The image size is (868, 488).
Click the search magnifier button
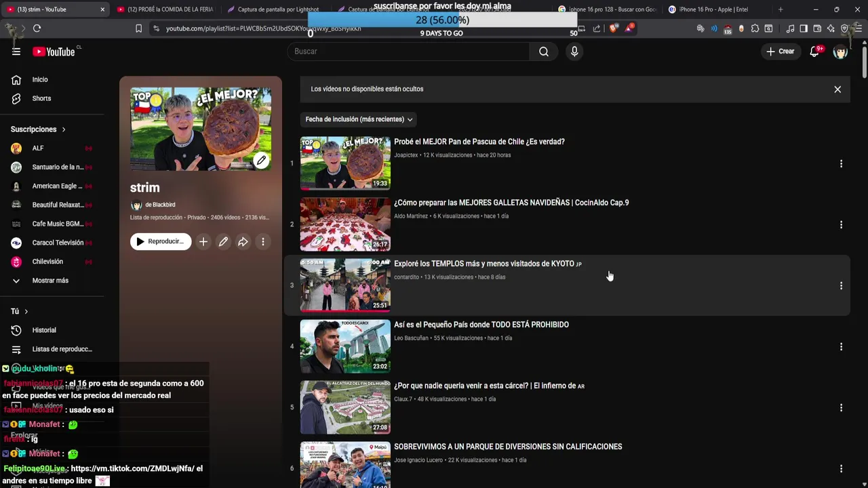point(544,52)
